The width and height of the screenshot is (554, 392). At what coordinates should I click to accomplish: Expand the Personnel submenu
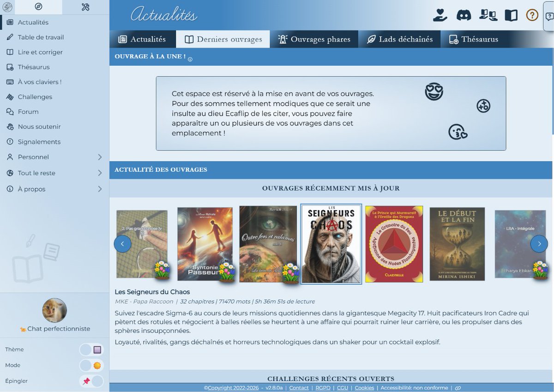54,157
